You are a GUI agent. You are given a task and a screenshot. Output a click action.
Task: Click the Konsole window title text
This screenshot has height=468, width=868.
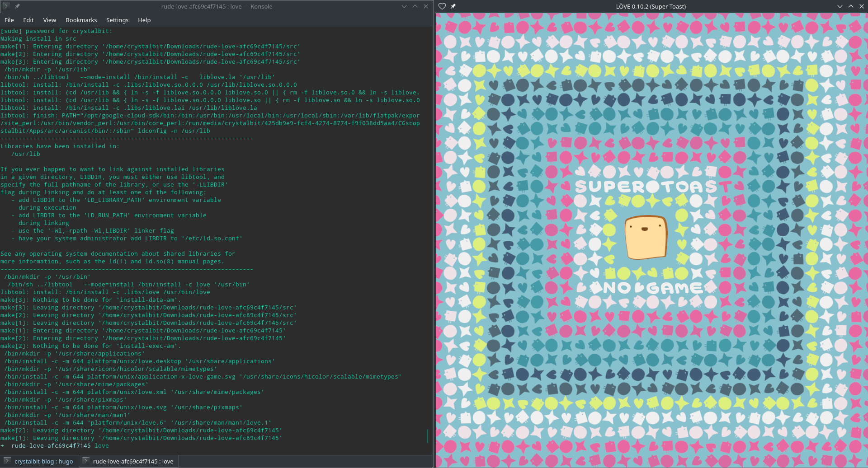[217, 6]
